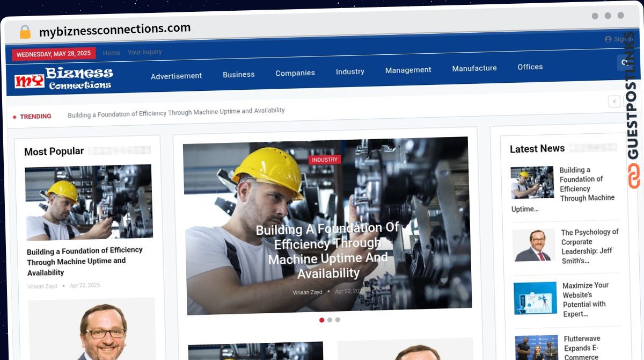Open the Companies menu item
Image resolution: width=644 pixels, height=360 pixels.
[x=295, y=73]
